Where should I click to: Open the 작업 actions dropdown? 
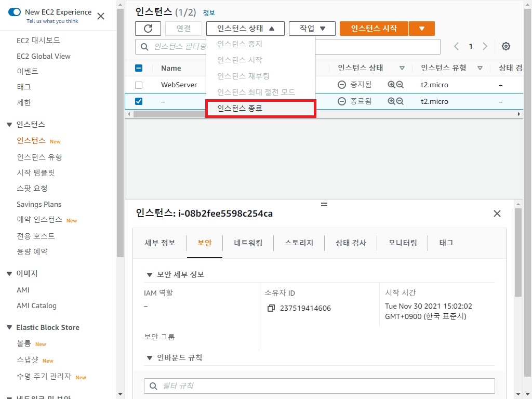pos(312,29)
